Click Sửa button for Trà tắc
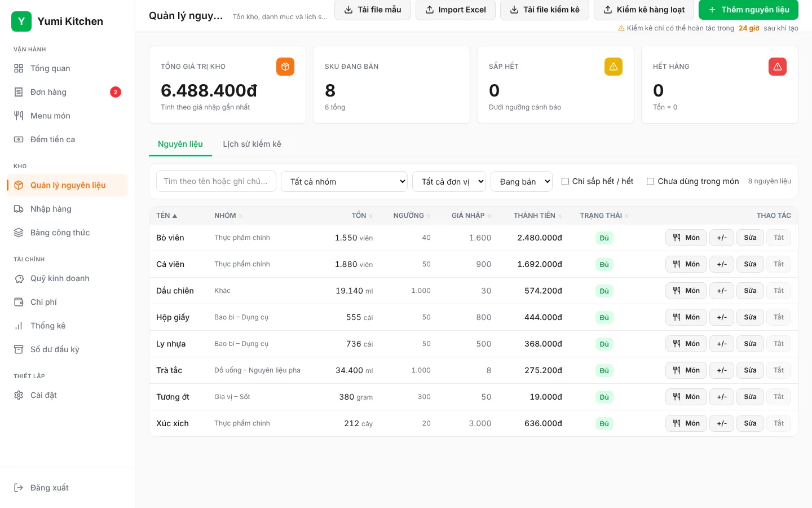Screen dimensions: 812x508 click(750, 370)
